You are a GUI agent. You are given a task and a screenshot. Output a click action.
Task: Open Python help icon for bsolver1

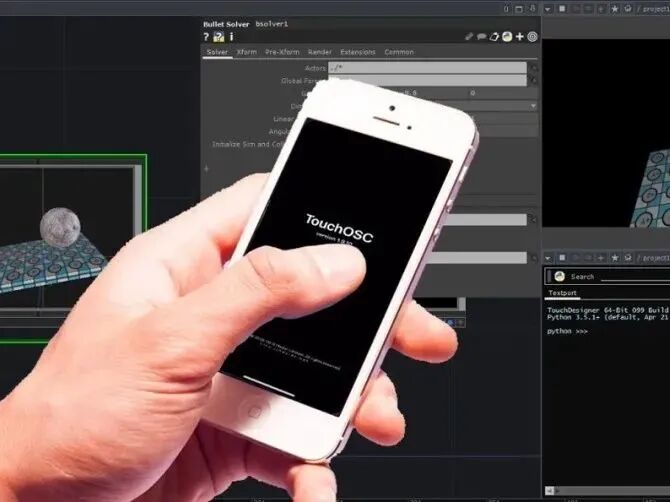tap(219, 37)
